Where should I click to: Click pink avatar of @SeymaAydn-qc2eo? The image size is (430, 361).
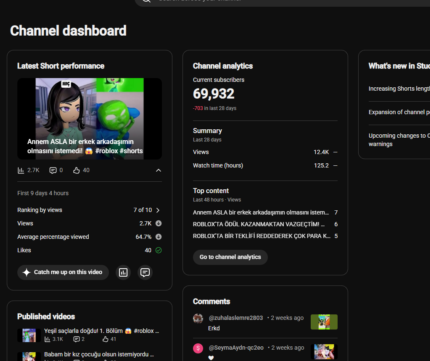[x=198, y=348]
